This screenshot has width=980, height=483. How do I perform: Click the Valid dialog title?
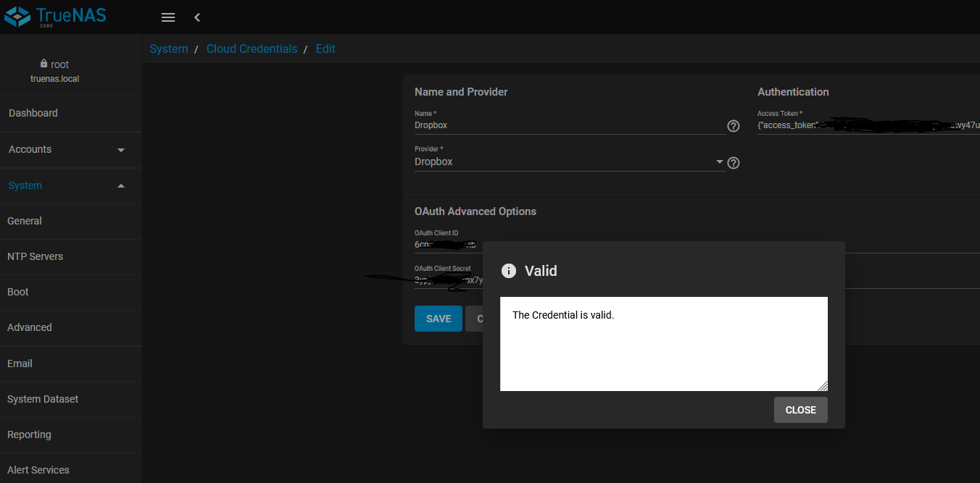pyautogui.click(x=541, y=271)
